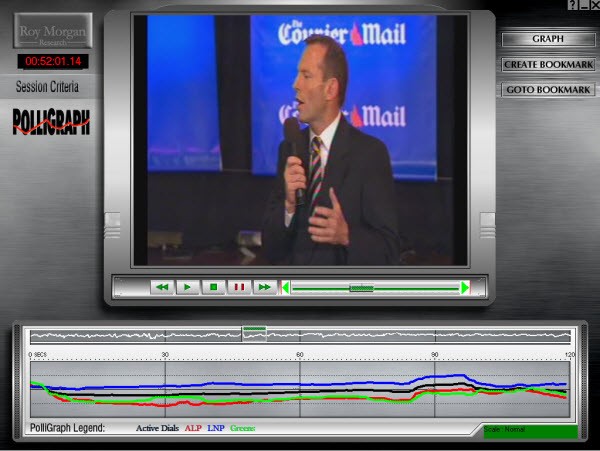Click the video seek slider handle
The height and width of the screenshot is (451, 600).
360,288
